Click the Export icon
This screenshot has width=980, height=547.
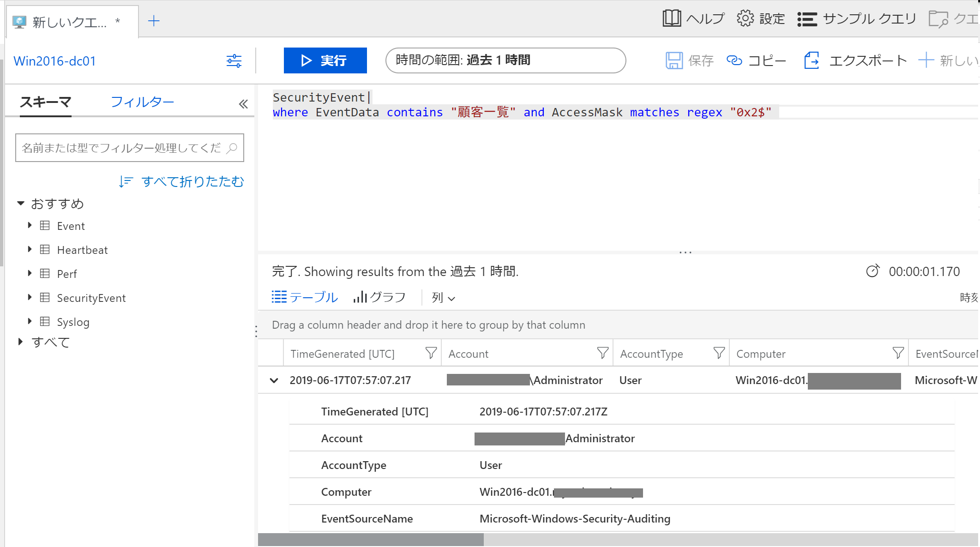[812, 60]
